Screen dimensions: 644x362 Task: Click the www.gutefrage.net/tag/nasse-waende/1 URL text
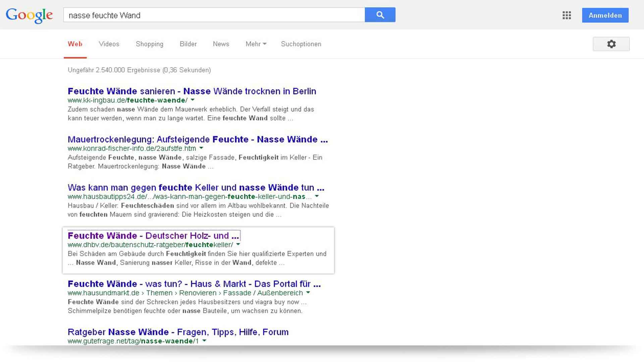133,341
